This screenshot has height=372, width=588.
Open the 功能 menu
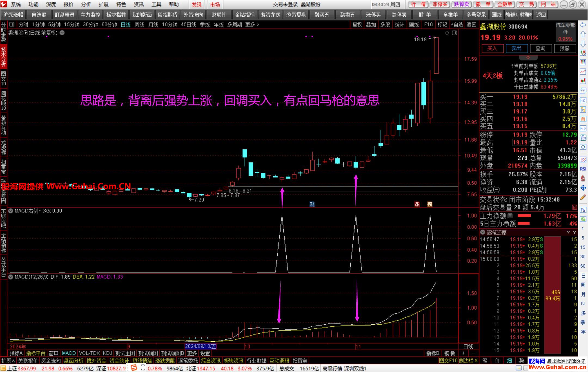[33, 4]
